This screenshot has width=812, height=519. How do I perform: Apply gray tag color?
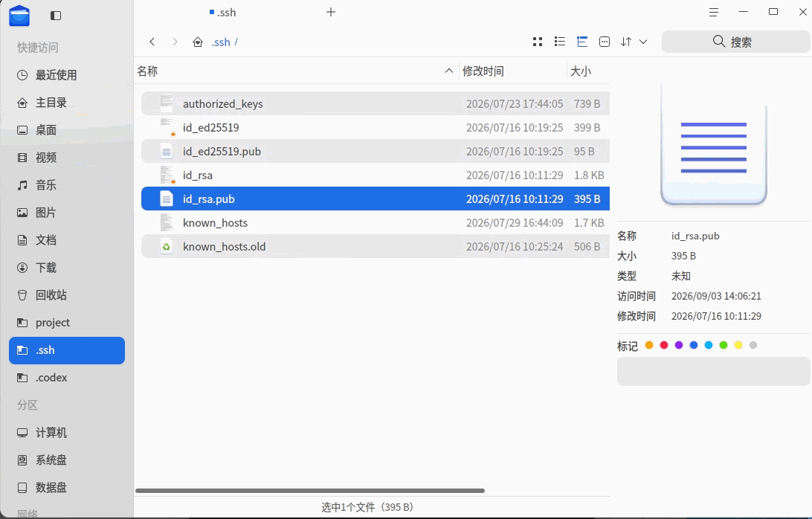click(x=753, y=345)
